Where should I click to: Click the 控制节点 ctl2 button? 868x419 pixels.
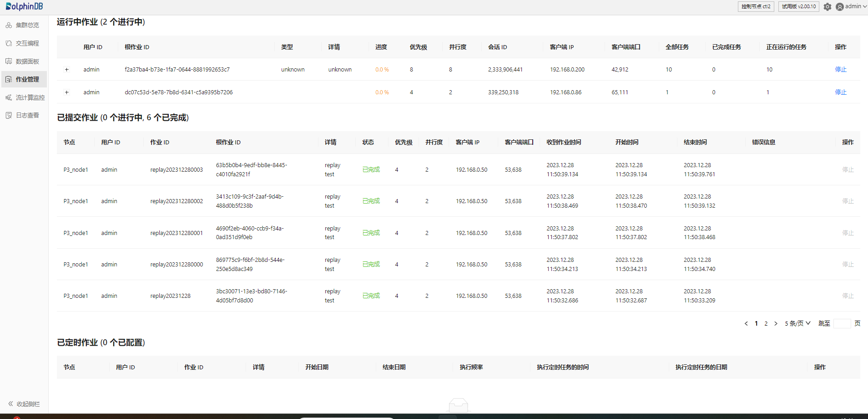756,6
